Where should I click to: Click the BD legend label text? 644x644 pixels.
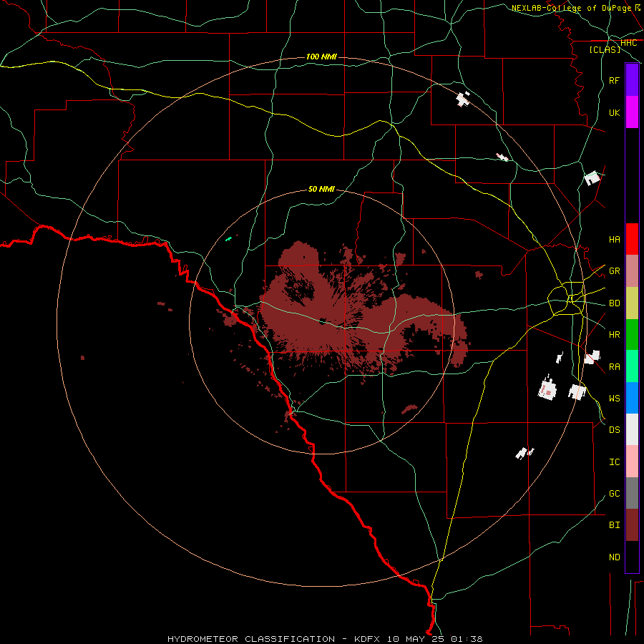tap(614, 303)
